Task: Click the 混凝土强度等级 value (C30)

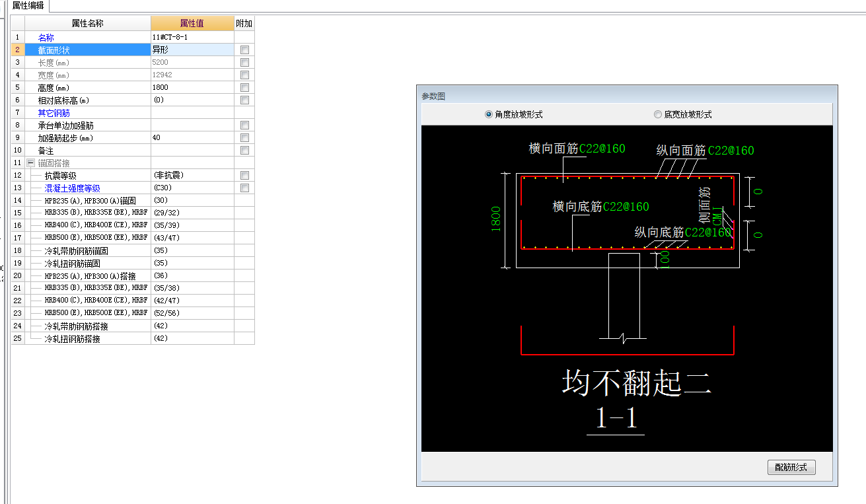Action: pyautogui.click(x=192, y=188)
